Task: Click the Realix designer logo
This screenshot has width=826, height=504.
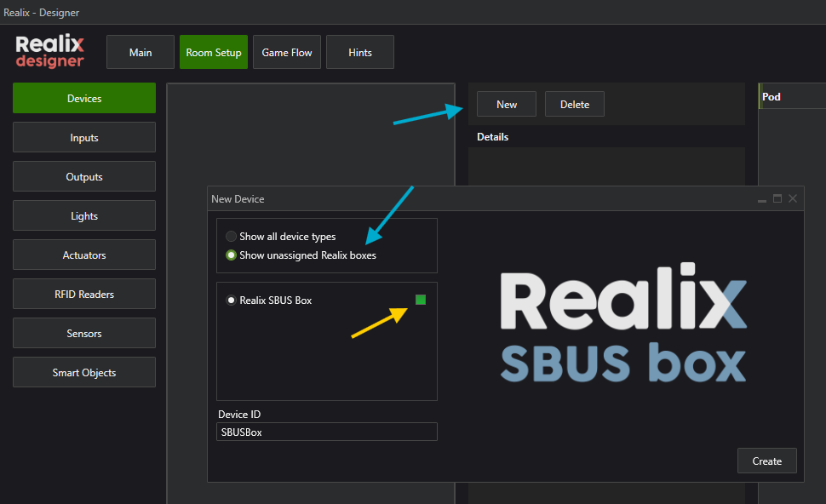Action: pos(50,51)
